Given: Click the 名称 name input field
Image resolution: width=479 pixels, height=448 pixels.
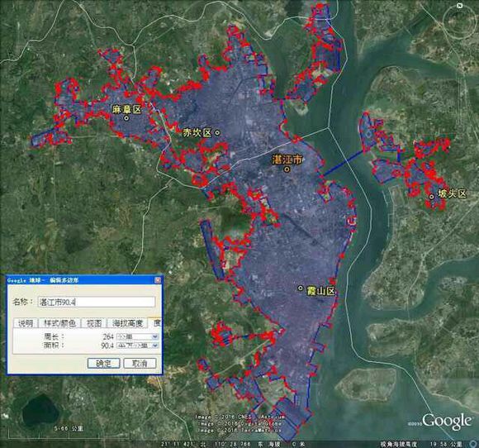Looking at the screenshot, I should [x=97, y=303].
